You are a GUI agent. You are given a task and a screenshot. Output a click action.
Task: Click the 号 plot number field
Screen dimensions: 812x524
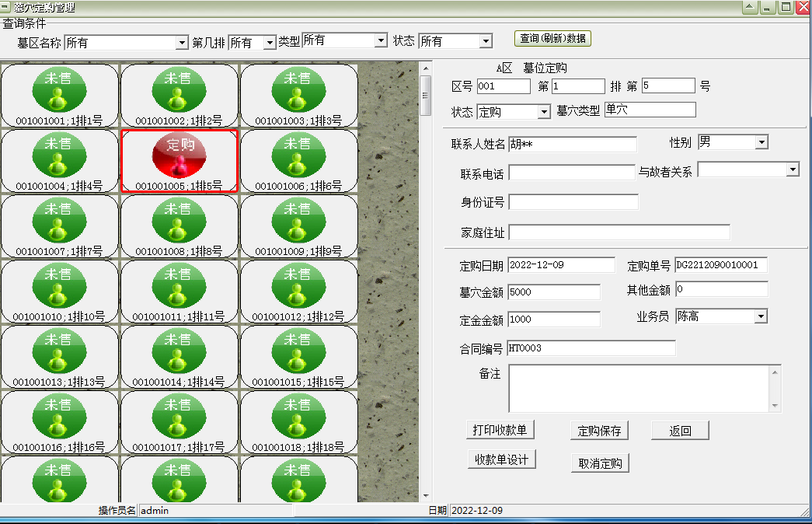[x=668, y=86]
